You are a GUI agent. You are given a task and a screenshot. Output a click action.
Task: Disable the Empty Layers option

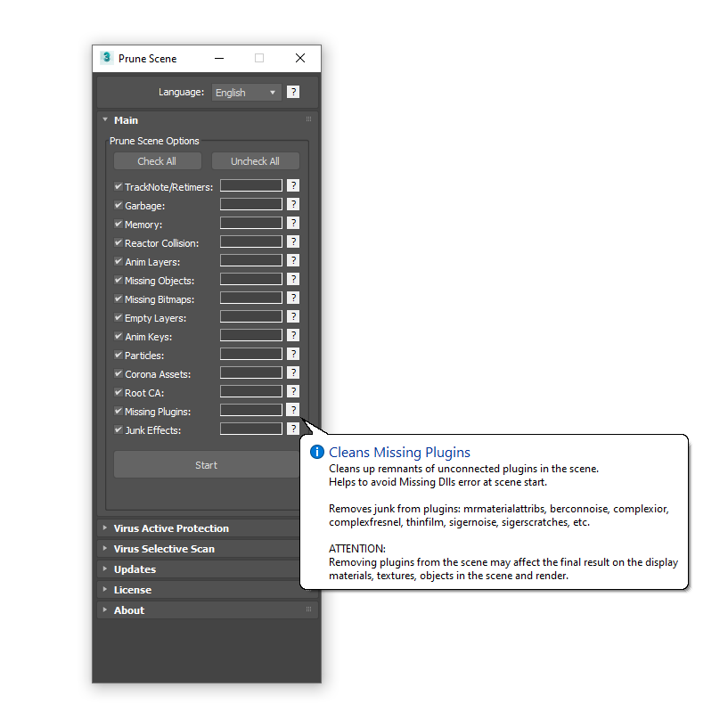coord(119,317)
